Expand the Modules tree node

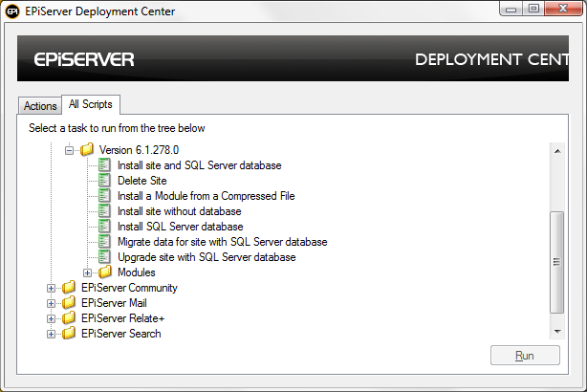[87, 272]
